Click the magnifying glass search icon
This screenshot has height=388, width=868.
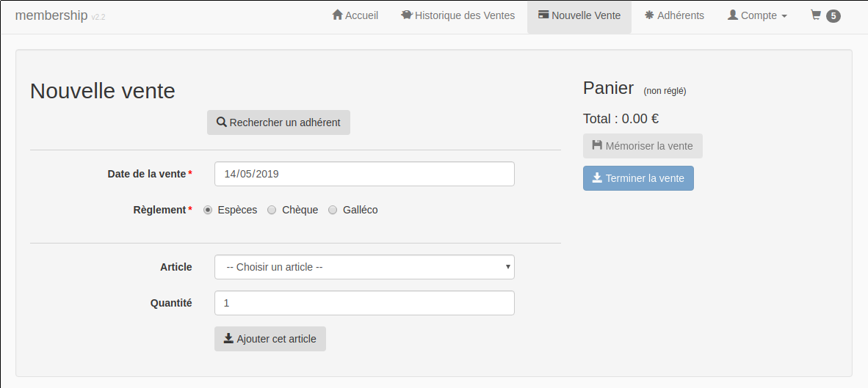(221, 122)
